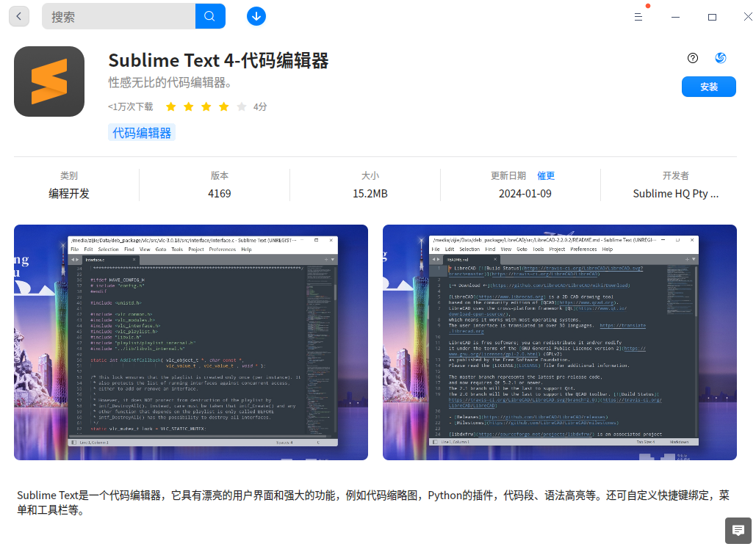
Task: Open the second screenshot showing README.md
Action: pos(559,343)
